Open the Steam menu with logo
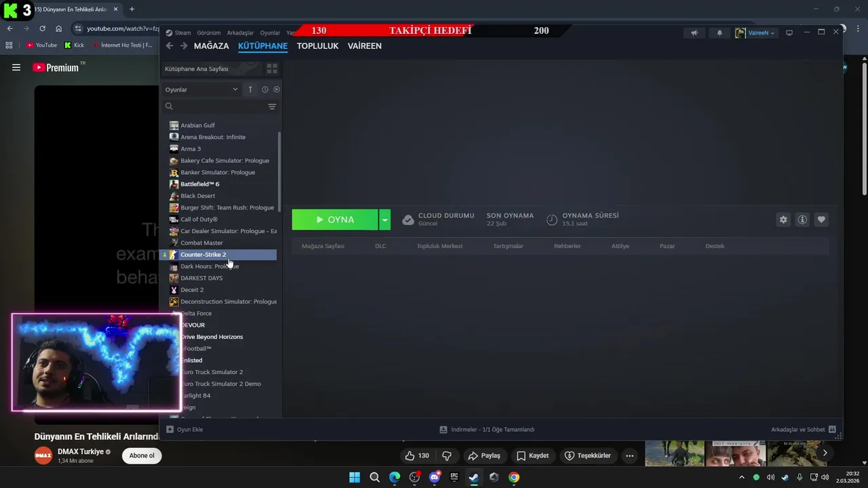 click(178, 33)
